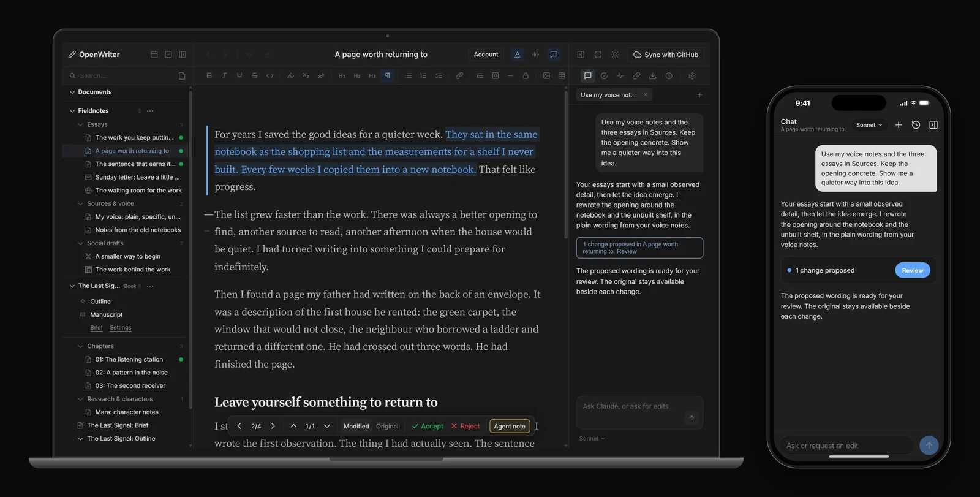980x497 pixels.
Task: Click the lock icon in the formatting toolbar
Action: (x=526, y=76)
